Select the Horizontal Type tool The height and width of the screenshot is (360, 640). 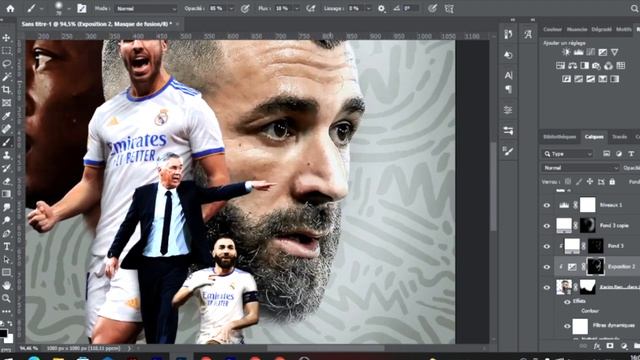pyautogui.click(x=6, y=247)
